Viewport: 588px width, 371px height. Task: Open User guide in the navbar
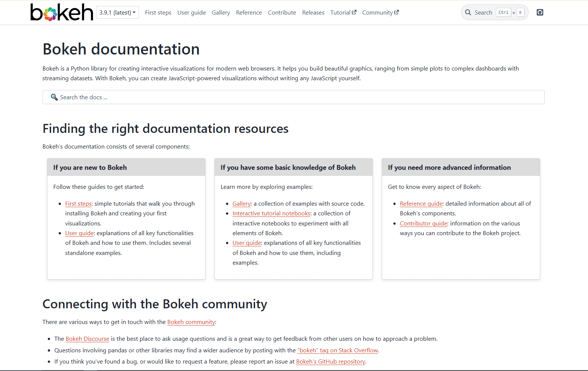click(192, 12)
